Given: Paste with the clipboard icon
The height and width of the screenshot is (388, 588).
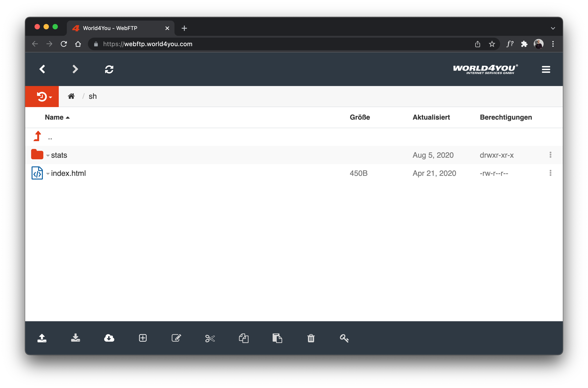Looking at the screenshot, I should click(x=277, y=338).
